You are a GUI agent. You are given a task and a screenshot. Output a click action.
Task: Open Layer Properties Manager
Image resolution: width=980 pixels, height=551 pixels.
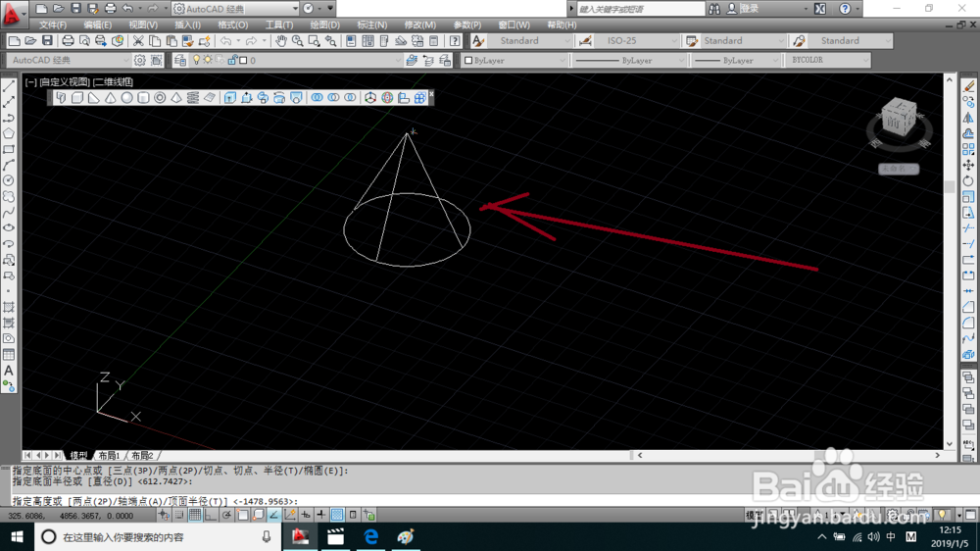pyautogui.click(x=180, y=60)
